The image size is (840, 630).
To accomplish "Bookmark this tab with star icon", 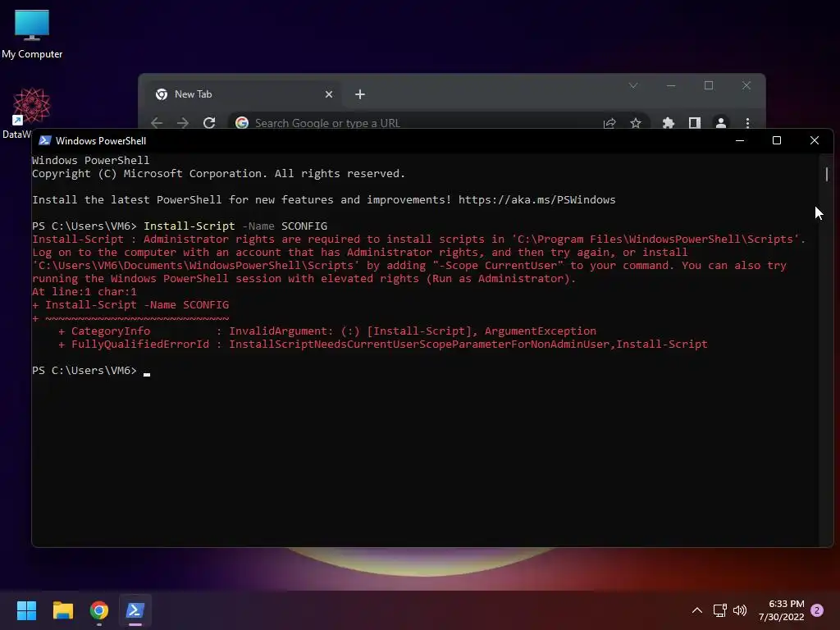I will pos(636,123).
